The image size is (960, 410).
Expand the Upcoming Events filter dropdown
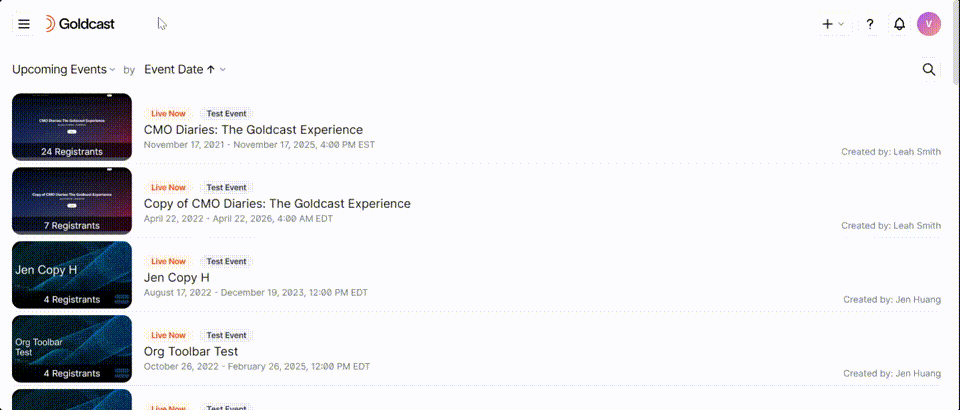(x=64, y=70)
